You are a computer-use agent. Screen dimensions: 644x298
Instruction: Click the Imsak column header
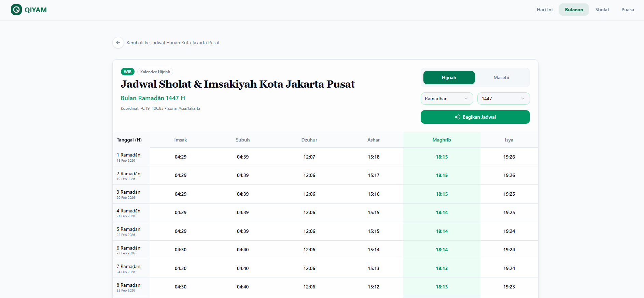[180, 140]
